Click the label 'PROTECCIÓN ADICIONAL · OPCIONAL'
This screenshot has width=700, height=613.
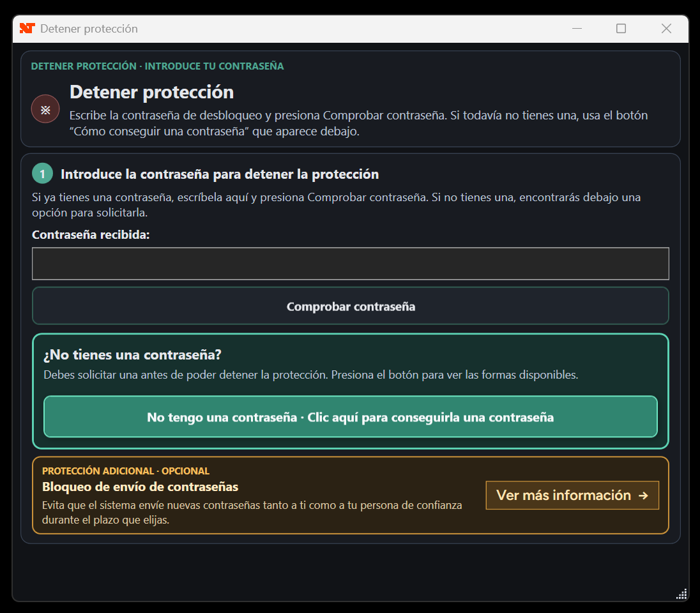tap(125, 471)
